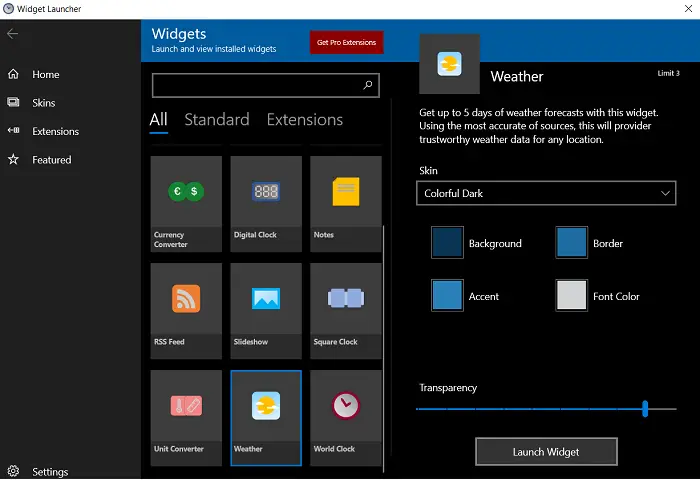
Task: Select the Digital Clock widget tile
Action: point(266,204)
